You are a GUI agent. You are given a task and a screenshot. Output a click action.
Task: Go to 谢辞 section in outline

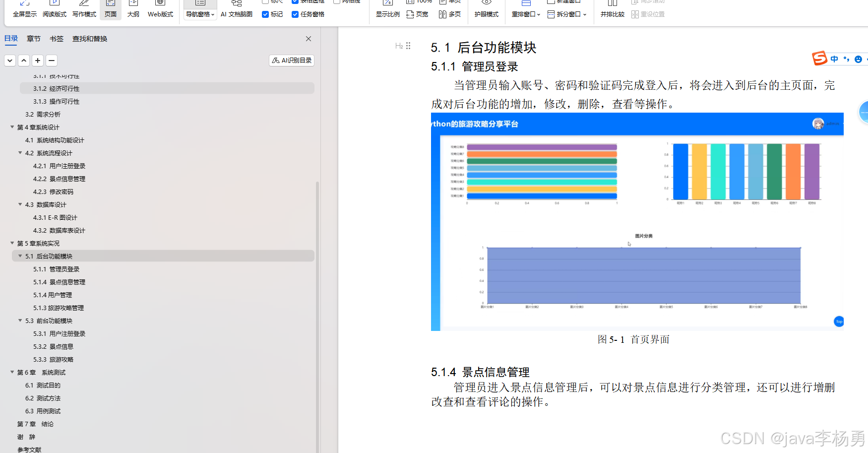26,437
